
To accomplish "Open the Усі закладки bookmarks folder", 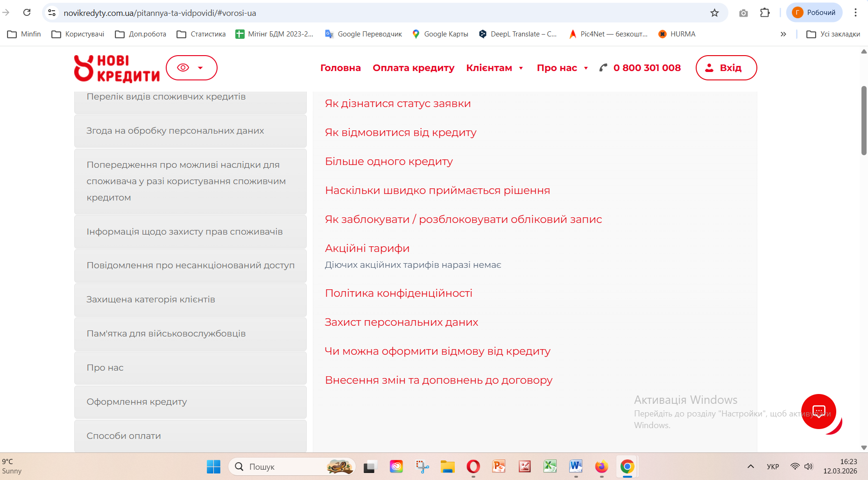I will 833,34.
